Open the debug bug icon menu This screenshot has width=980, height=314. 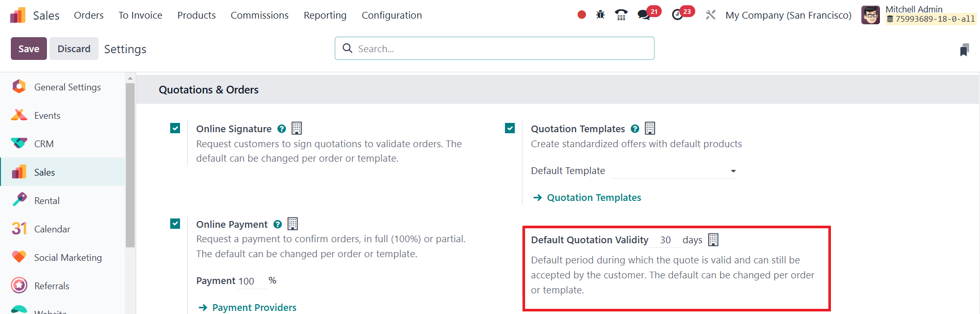tap(600, 15)
